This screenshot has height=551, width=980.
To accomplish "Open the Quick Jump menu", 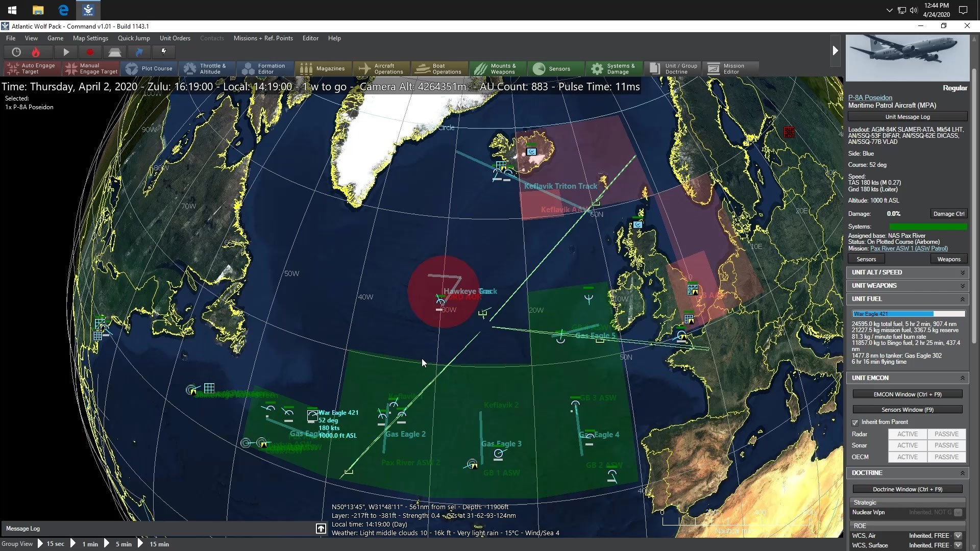I will [134, 38].
